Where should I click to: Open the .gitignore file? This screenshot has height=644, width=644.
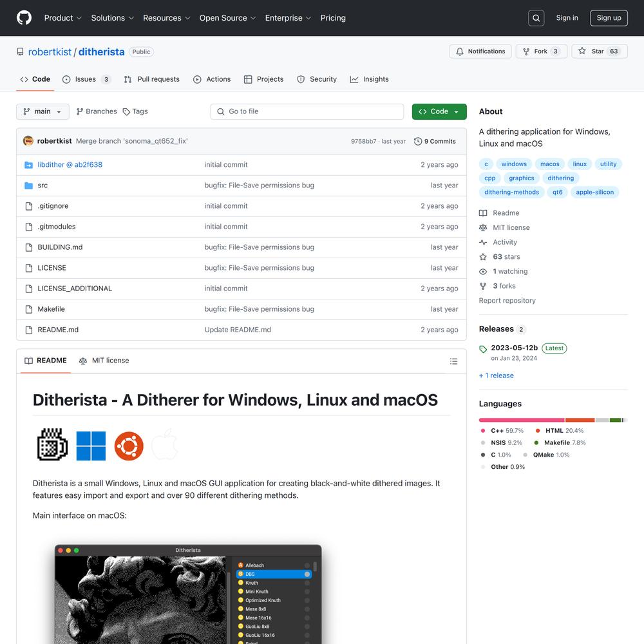point(53,206)
